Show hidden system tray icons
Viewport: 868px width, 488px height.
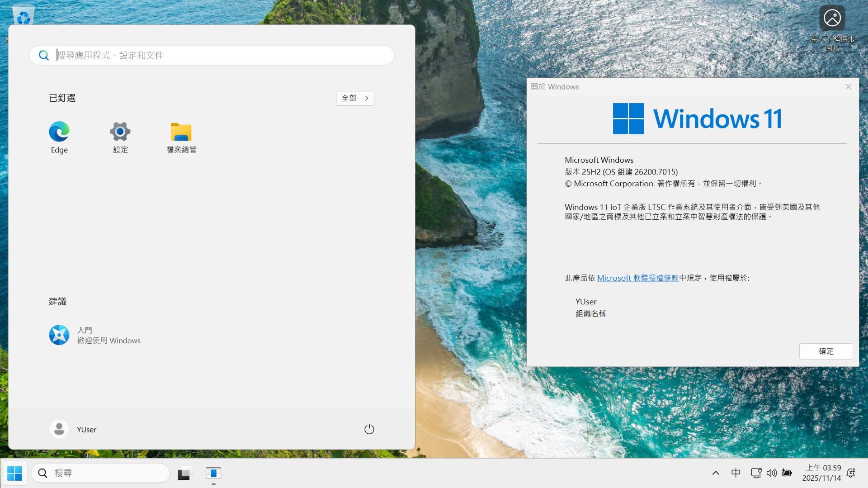716,473
